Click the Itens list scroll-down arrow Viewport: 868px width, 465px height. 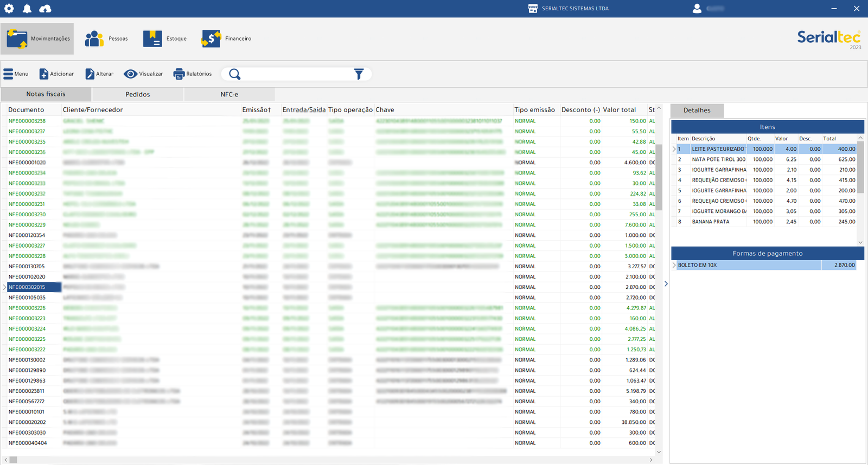pyautogui.click(x=860, y=242)
